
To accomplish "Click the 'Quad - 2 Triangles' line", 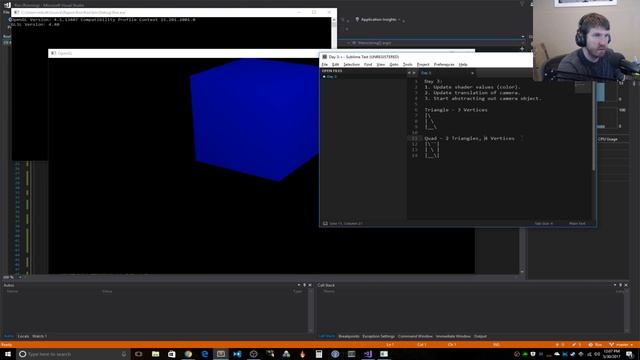I will click(x=469, y=138).
